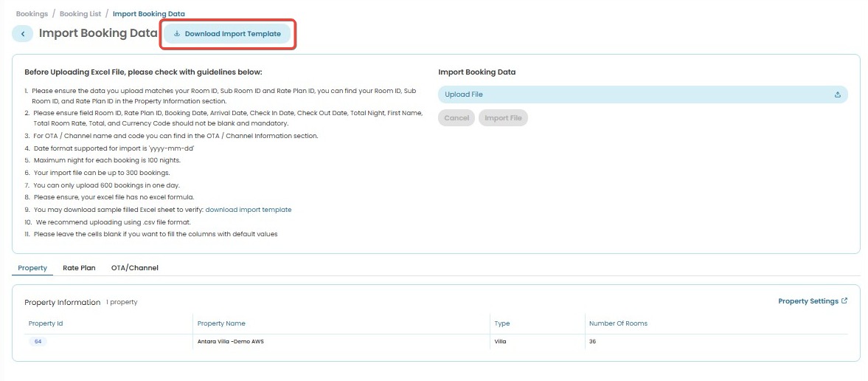Click the Villa type cell
Viewport: 868px width, 381px height.
coord(501,342)
